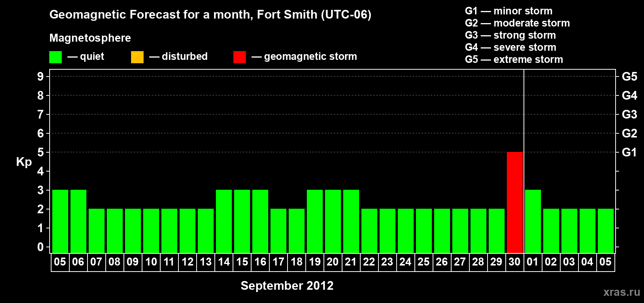The height and width of the screenshot is (303, 644).
Task: Click the 'disturbed' legend label
Action: coord(185,56)
